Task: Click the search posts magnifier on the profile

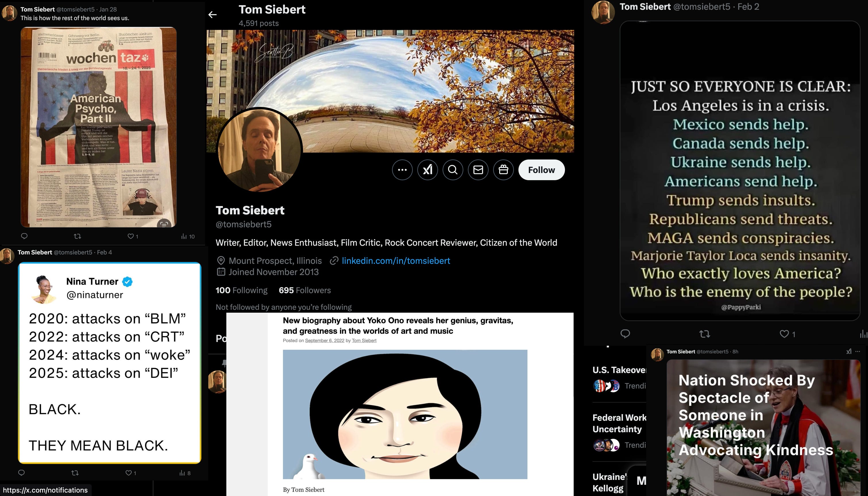Action: click(x=453, y=170)
